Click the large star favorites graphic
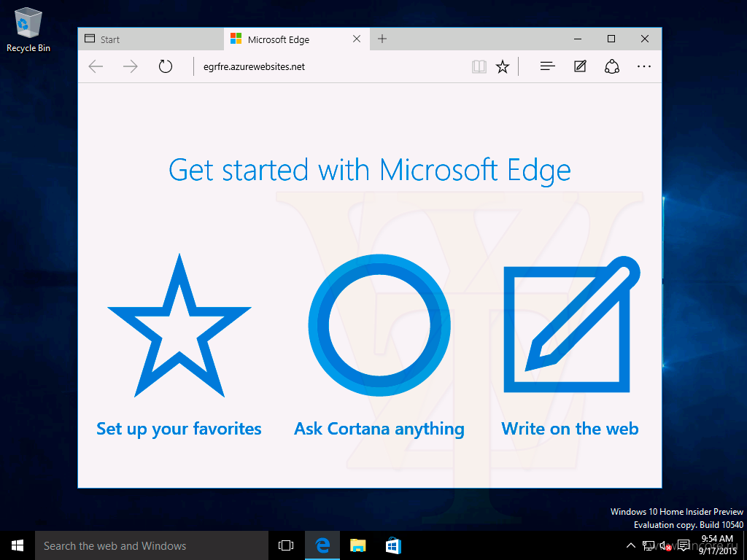747x560 pixels. (179, 326)
